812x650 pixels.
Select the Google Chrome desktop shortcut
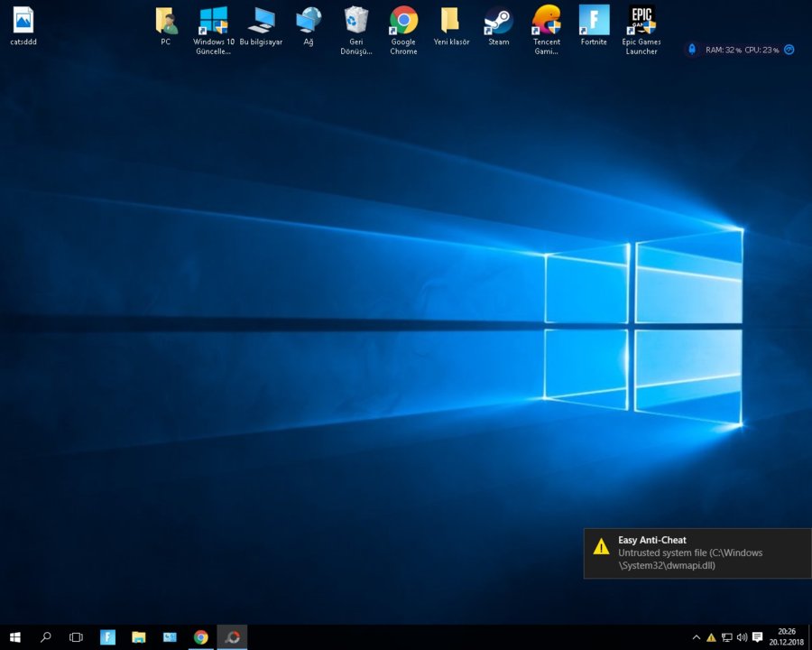[403, 21]
